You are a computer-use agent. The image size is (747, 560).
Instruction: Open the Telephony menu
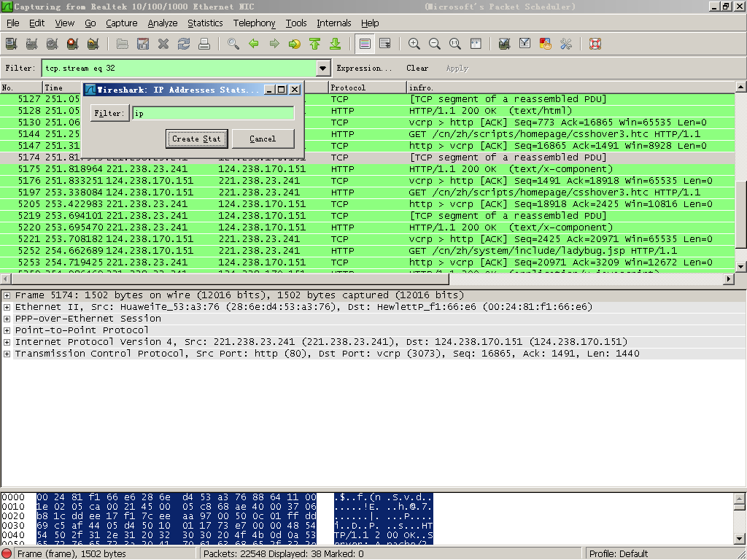point(254,23)
